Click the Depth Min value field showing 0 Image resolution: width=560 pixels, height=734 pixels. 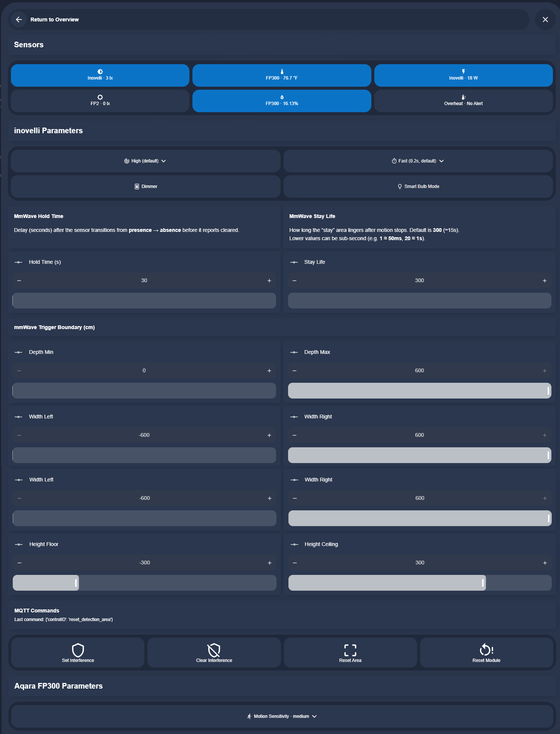click(x=144, y=371)
